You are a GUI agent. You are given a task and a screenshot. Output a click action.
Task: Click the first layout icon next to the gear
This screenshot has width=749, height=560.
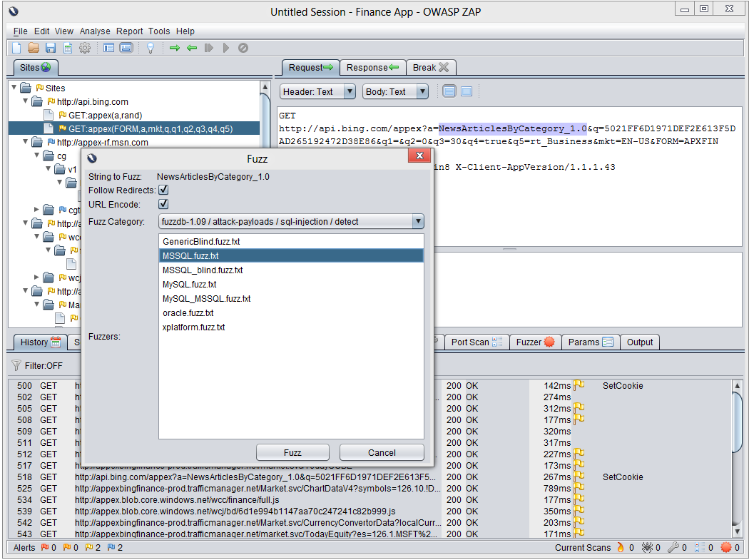[x=109, y=48]
